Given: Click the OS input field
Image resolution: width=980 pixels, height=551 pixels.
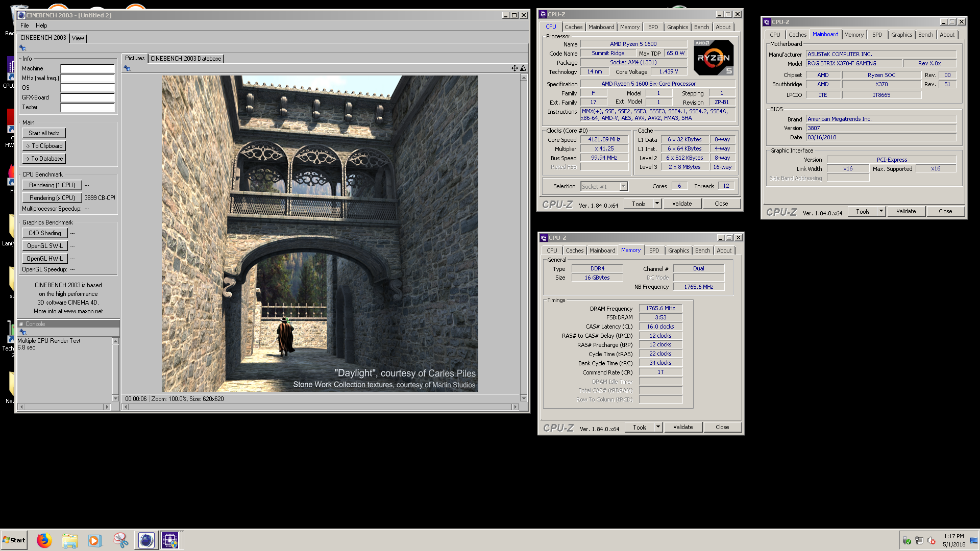Looking at the screenshot, I should tap(88, 88).
